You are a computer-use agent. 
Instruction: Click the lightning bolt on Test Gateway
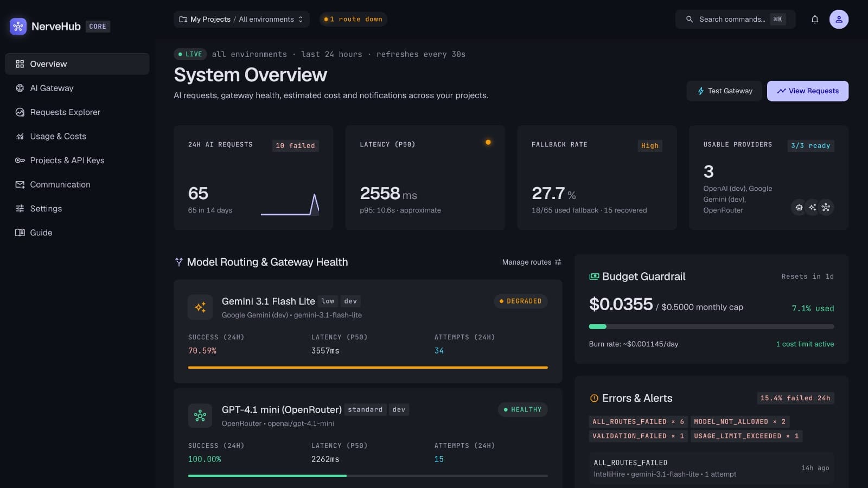[x=700, y=91]
